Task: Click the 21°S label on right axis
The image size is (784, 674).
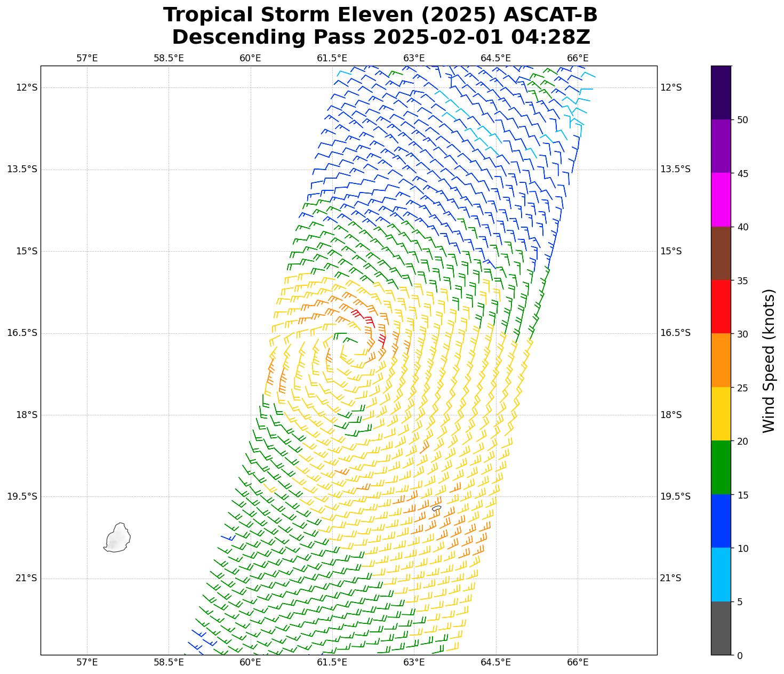Action: click(x=670, y=578)
